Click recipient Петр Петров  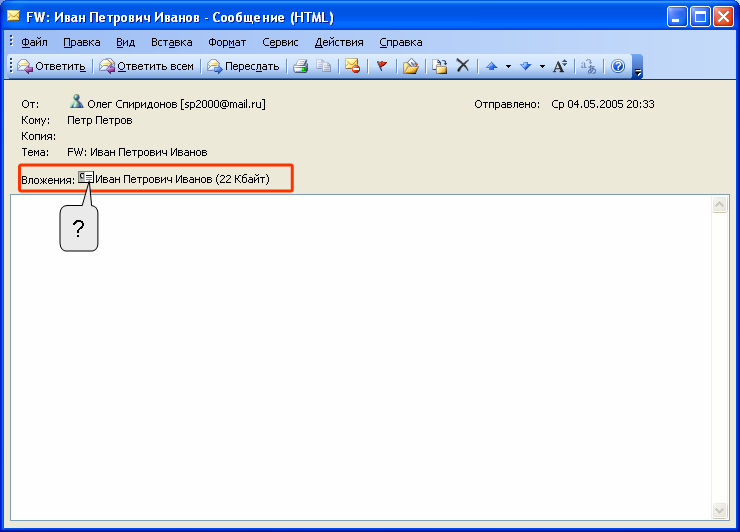[x=100, y=120]
